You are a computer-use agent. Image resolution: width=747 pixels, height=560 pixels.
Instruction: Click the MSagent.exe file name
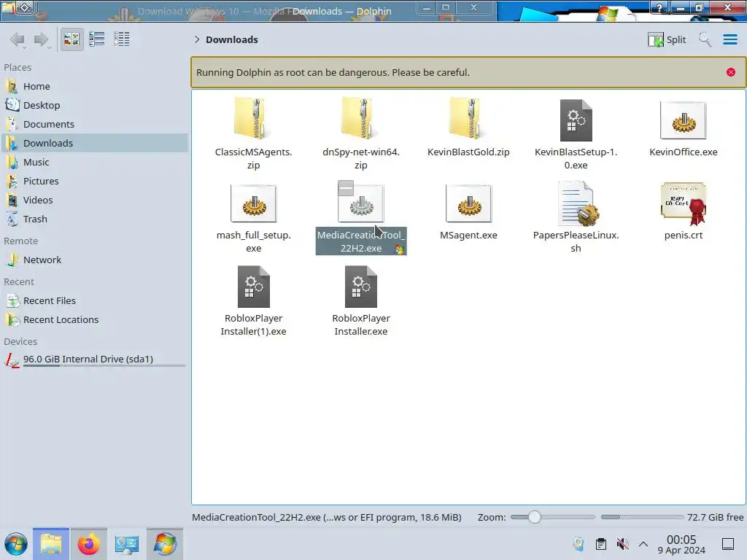[x=468, y=236]
